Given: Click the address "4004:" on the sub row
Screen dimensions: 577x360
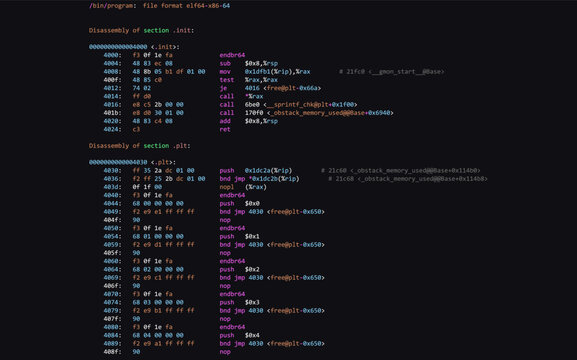Looking at the screenshot, I should click(x=113, y=63).
